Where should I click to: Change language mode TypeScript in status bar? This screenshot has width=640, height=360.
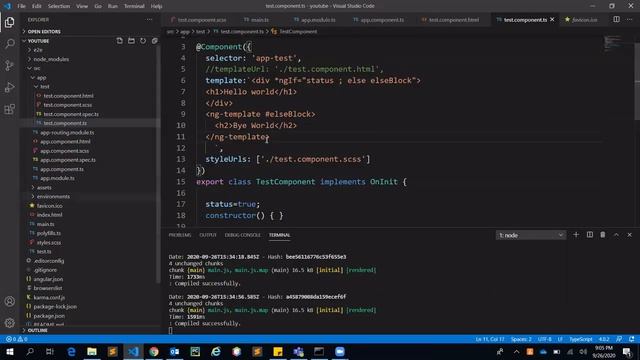coord(580,339)
